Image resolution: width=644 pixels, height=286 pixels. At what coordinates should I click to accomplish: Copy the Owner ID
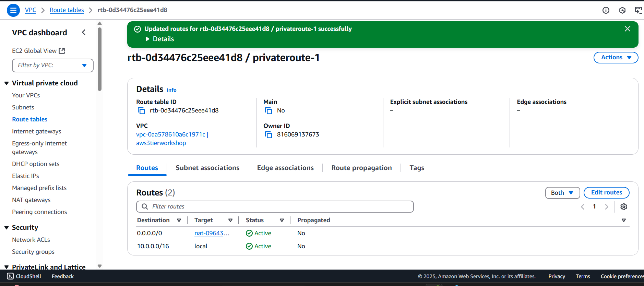pos(268,134)
